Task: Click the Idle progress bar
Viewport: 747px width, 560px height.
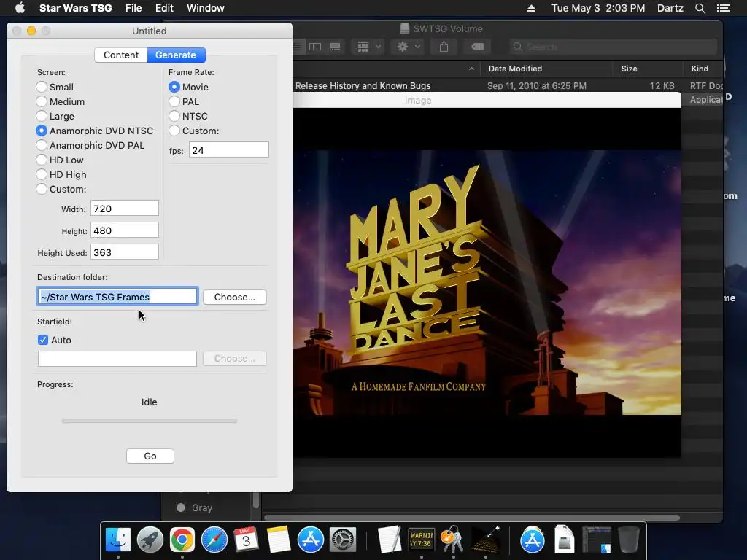Action: tap(149, 421)
